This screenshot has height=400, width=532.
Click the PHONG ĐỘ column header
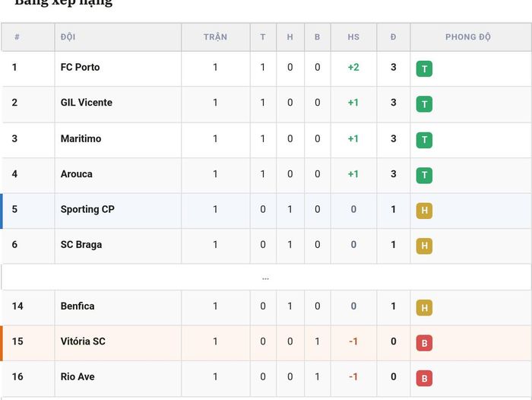coord(468,37)
